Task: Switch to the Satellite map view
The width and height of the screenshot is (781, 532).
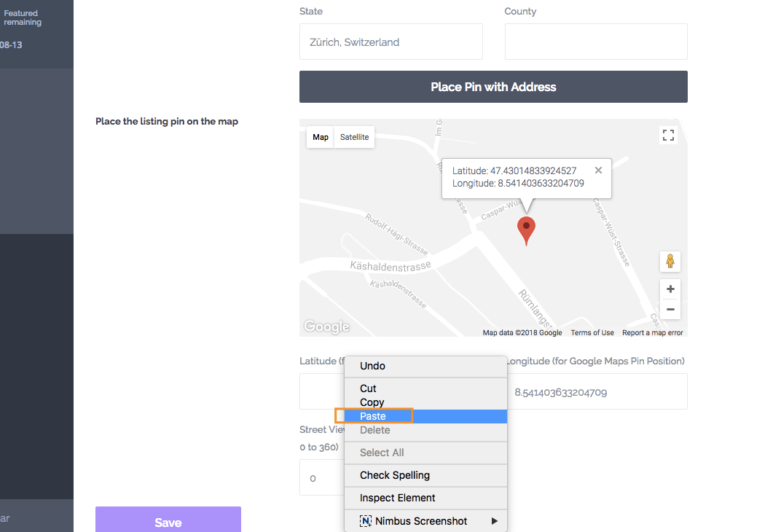Action: tap(354, 137)
